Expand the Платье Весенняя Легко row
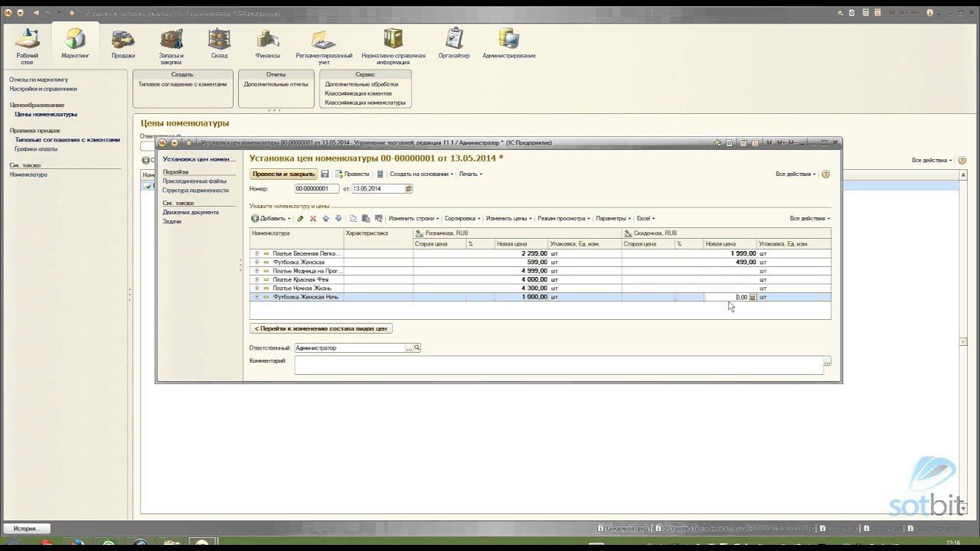Image resolution: width=980 pixels, height=551 pixels. (x=257, y=253)
